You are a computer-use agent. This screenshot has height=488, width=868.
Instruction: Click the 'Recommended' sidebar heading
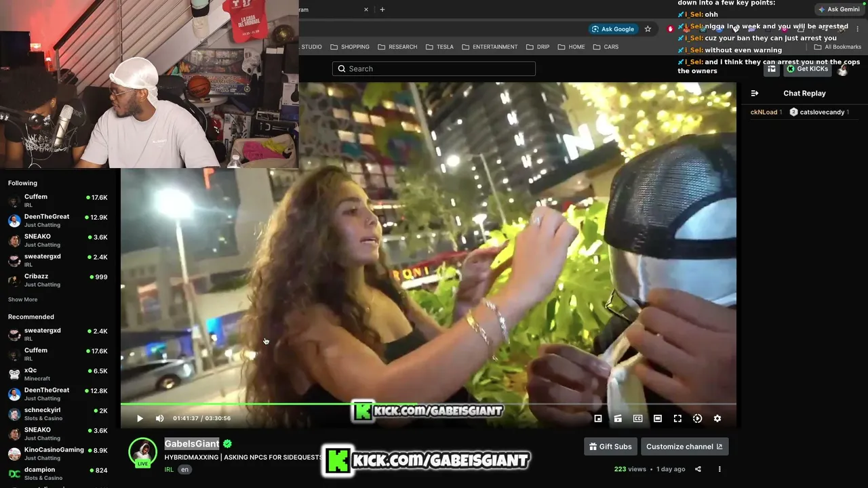pos(31,317)
